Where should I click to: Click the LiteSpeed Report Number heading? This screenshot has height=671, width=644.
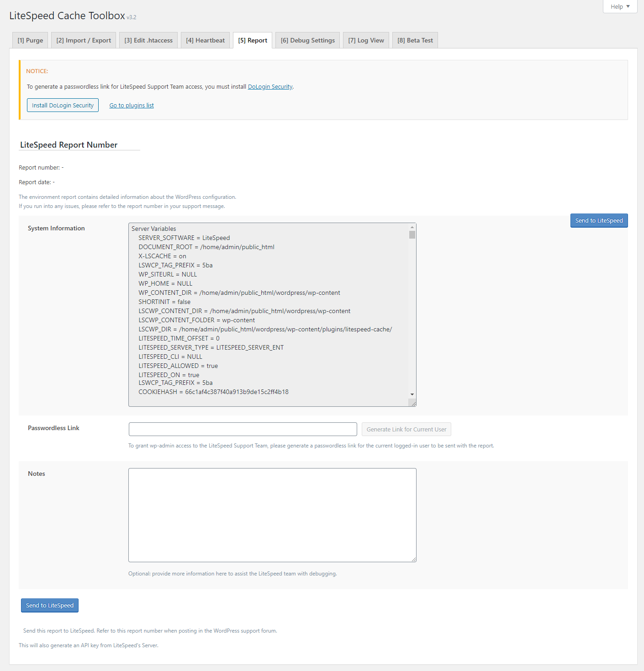coord(69,145)
